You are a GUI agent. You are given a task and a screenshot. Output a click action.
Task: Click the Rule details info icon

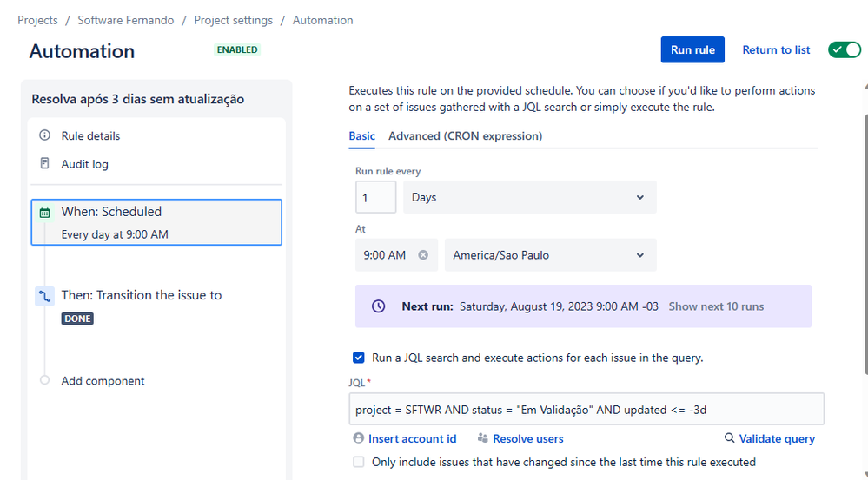coord(45,135)
